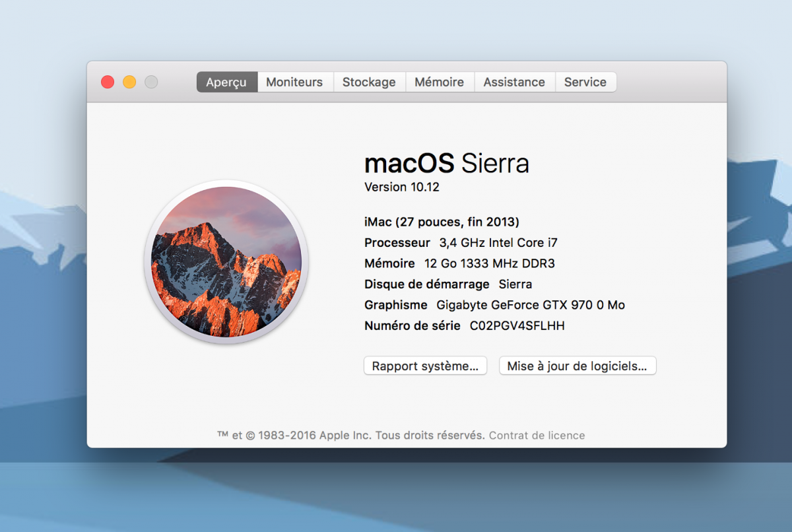Click Mise à jour de logiciels… button

[x=577, y=366]
